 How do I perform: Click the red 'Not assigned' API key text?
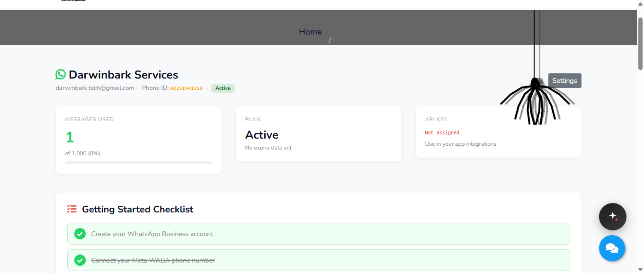pyautogui.click(x=442, y=133)
